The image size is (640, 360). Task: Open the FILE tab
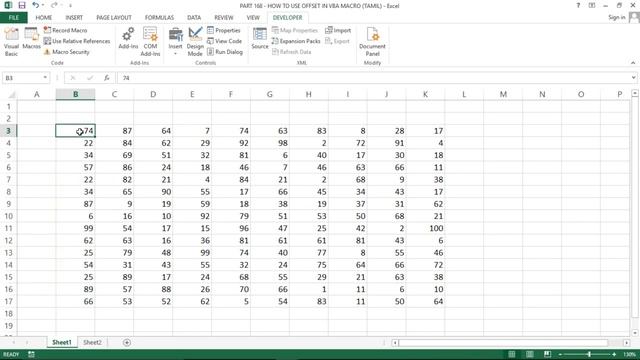pyautogui.click(x=14, y=18)
